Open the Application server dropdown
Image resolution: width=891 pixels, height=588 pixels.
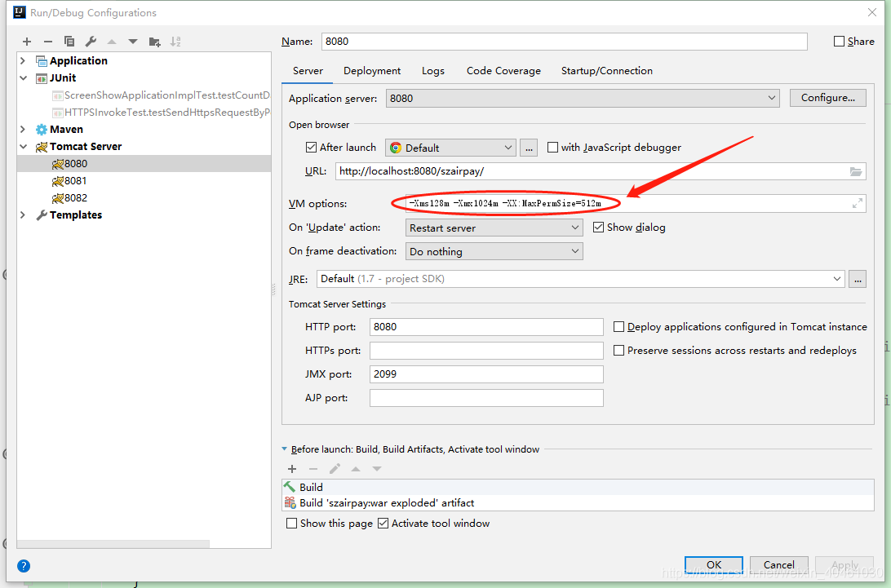[582, 98]
